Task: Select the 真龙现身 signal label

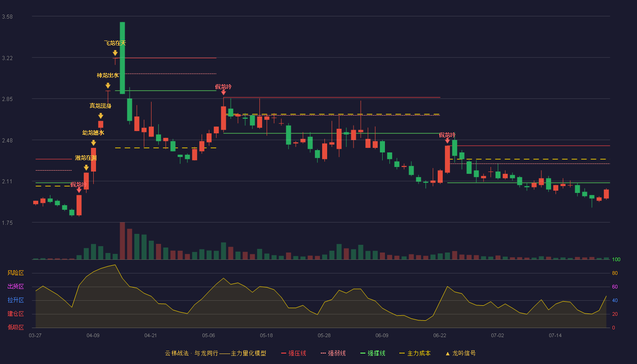Action: [101, 106]
